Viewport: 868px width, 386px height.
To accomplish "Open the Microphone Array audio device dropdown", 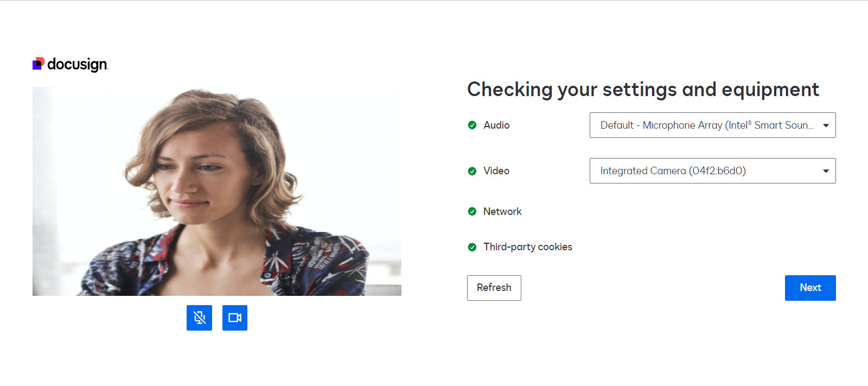I will (x=705, y=125).
